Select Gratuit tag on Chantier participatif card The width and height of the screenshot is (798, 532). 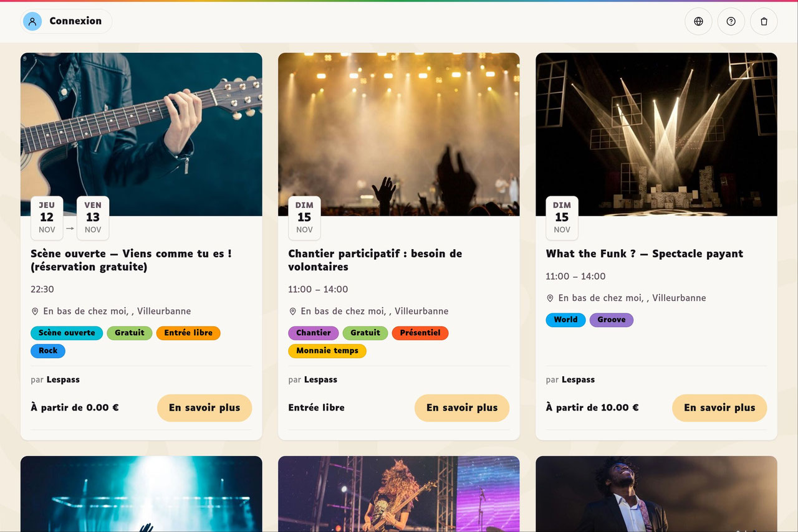pyautogui.click(x=365, y=333)
